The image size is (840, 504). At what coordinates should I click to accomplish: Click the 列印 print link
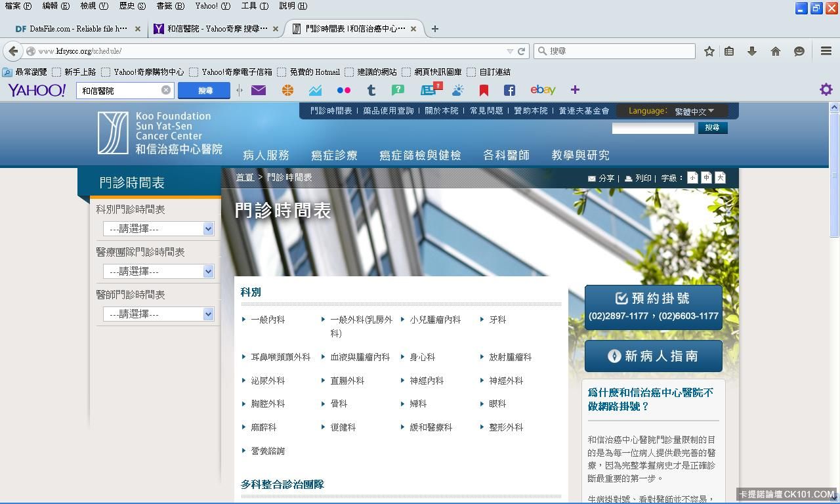[638, 178]
